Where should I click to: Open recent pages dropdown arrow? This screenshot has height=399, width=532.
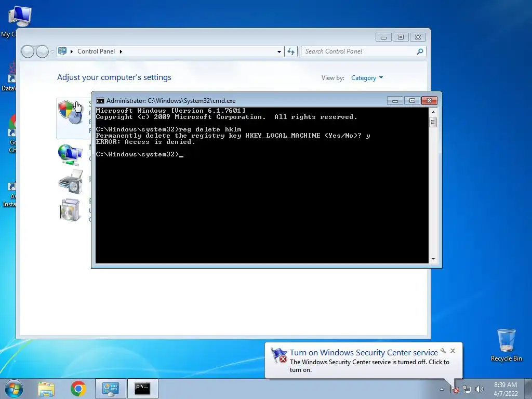pyautogui.click(x=52, y=52)
